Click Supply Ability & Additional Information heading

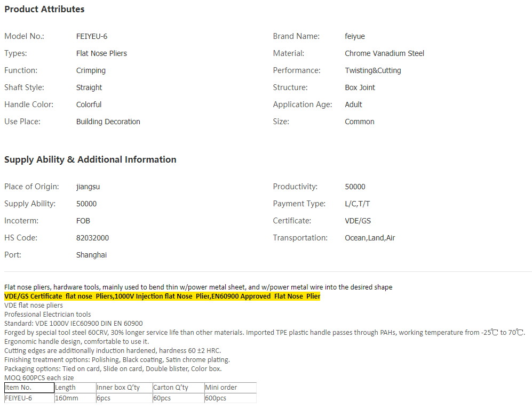(90, 159)
